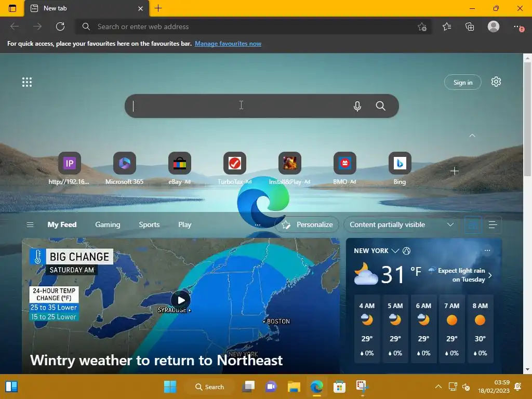Screen dimensions: 532x399
Task: Select the Sports feed tab
Action: tap(149, 224)
